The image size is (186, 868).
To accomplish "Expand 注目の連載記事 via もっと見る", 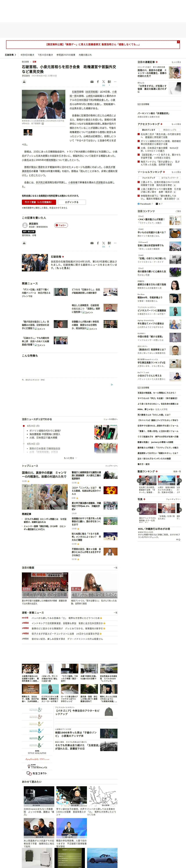I will pos(176,62).
